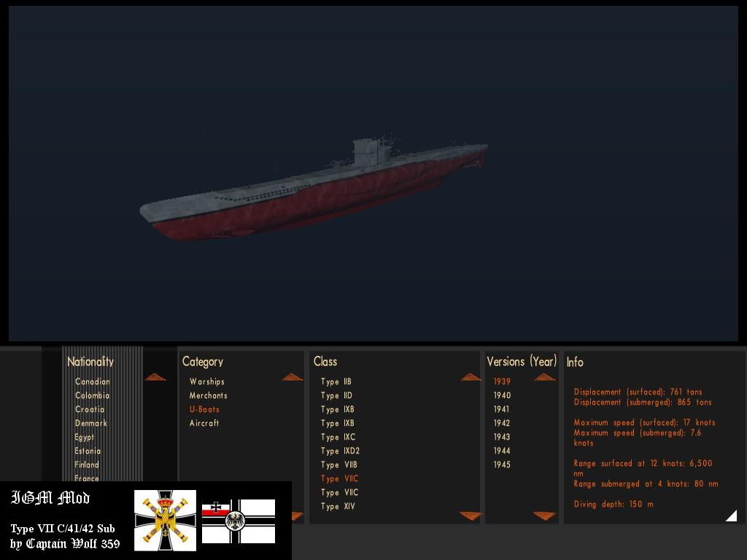Image resolution: width=747 pixels, height=560 pixels.
Task: Choose Type IXB row directly below Type IID
Action: tap(337, 409)
